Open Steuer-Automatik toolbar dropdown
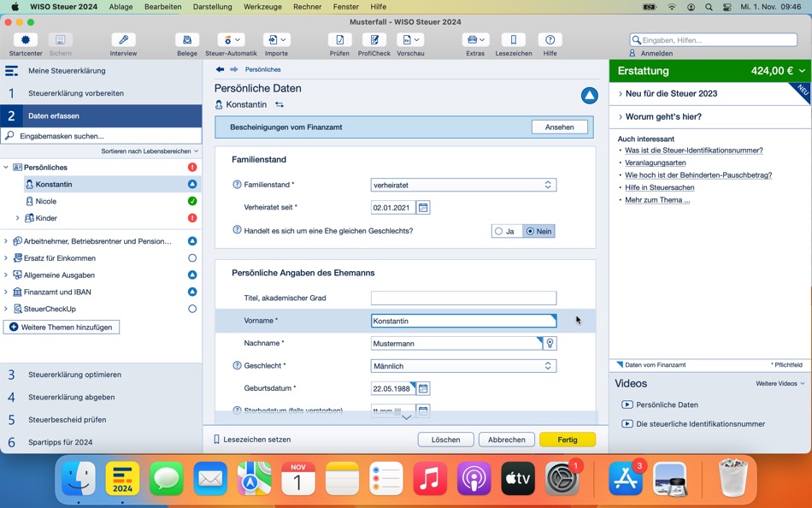This screenshot has height=508, width=812. pos(231,40)
